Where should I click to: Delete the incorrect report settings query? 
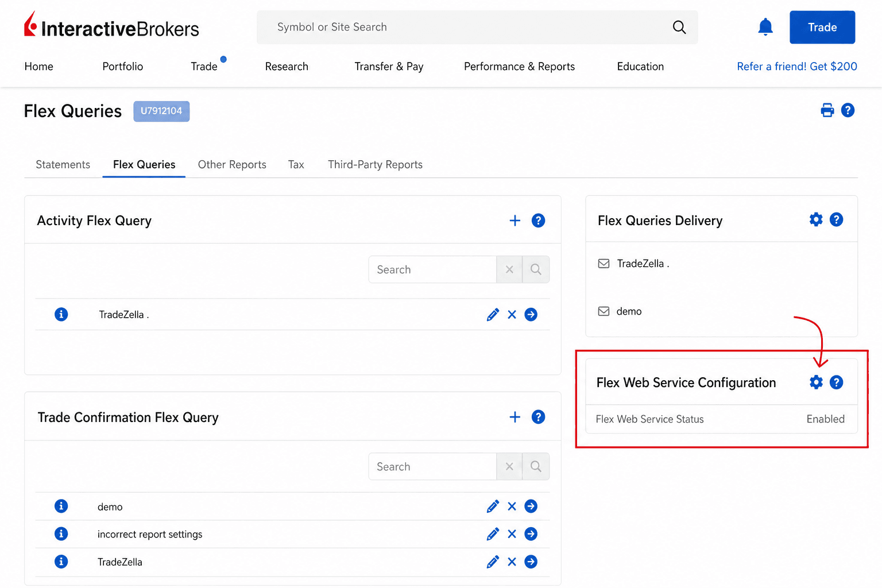[x=512, y=534]
